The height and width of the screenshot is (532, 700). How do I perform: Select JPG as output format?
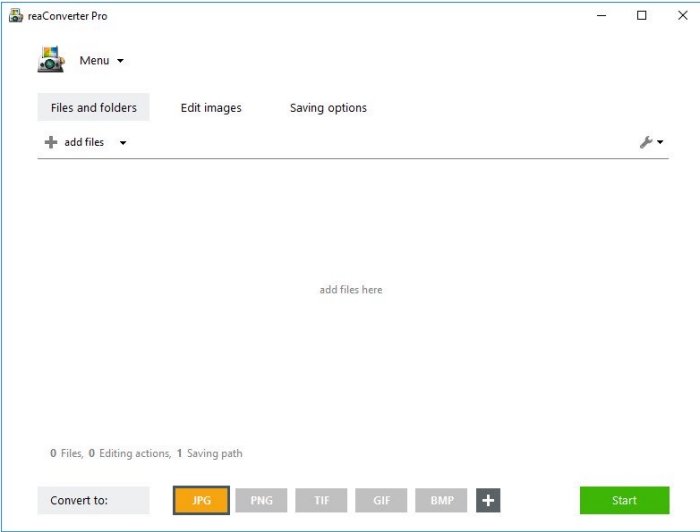coord(201,500)
